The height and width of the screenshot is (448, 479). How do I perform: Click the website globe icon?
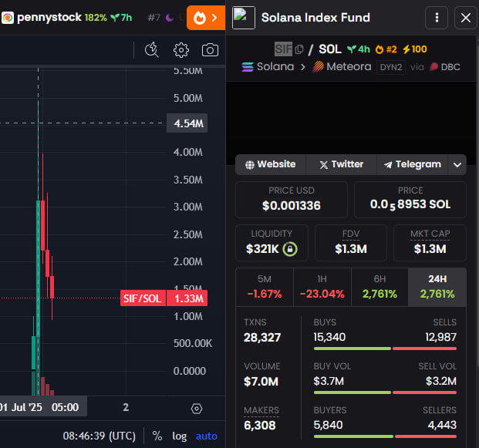[250, 165]
